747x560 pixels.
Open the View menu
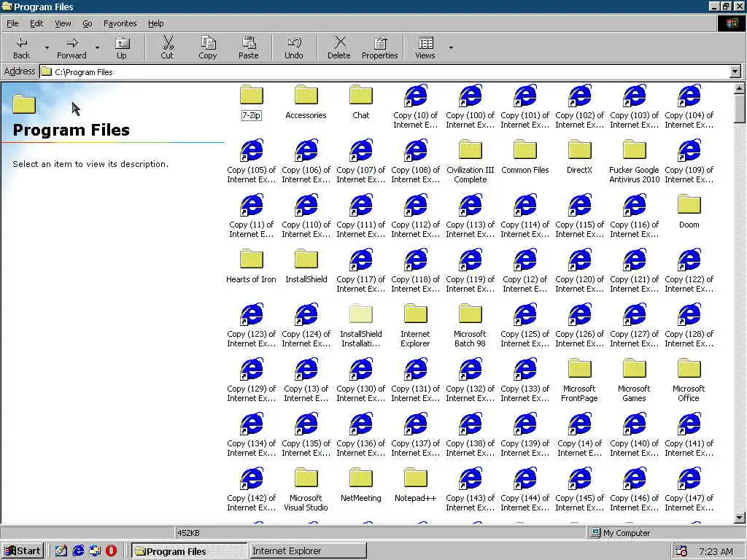point(63,23)
